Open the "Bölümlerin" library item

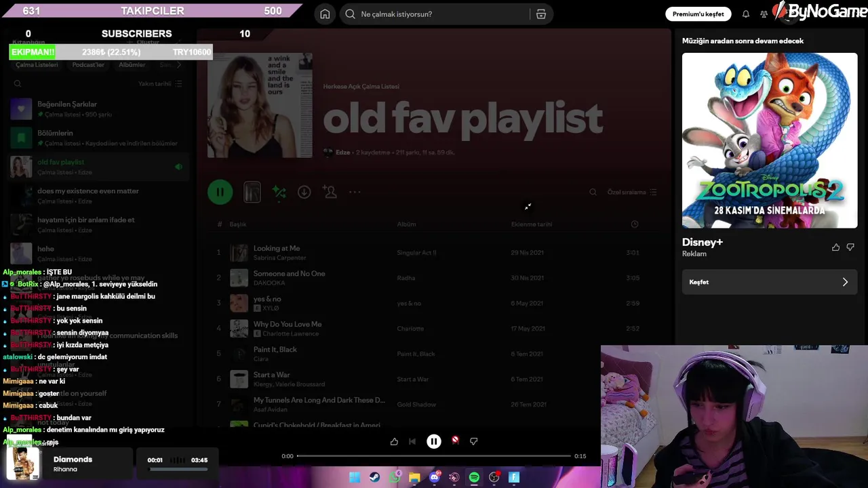pos(98,138)
